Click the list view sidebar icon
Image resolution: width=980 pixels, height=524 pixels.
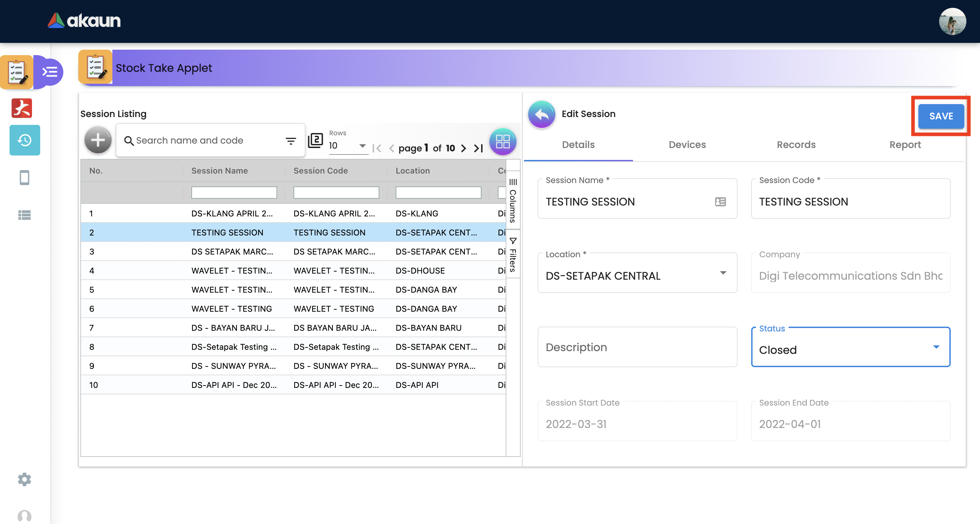[x=25, y=215]
